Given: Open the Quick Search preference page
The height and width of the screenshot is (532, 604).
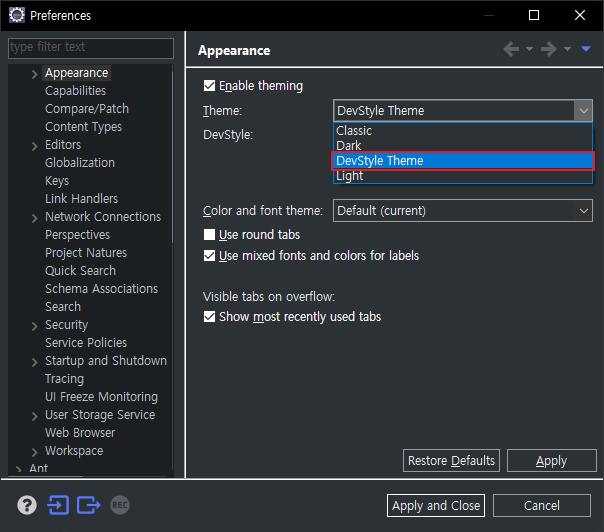Looking at the screenshot, I should point(80,270).
